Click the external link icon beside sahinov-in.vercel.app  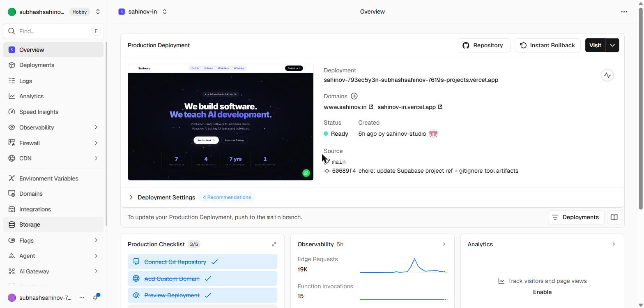(x=440, y=107)
